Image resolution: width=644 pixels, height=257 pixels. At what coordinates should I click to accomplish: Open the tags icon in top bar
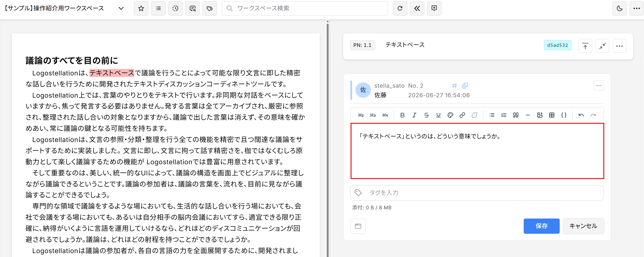210,8
